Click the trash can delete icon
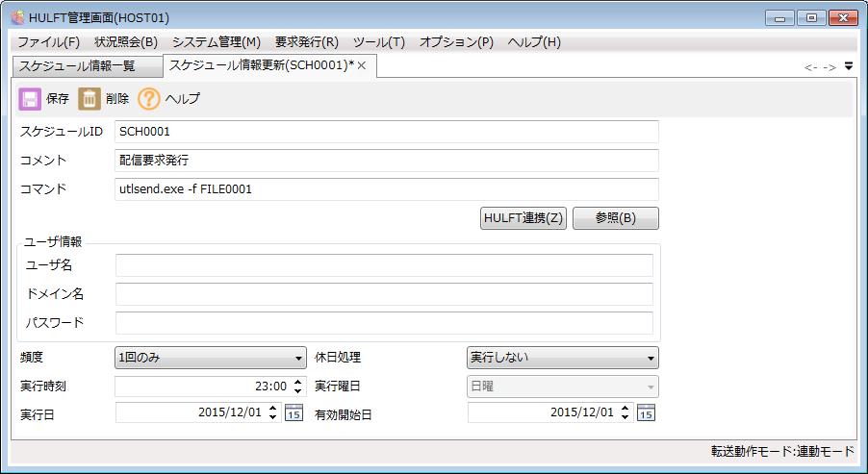The width and height of the screenshot is (868, 474). pyautogui.click(x=89, y=99)
